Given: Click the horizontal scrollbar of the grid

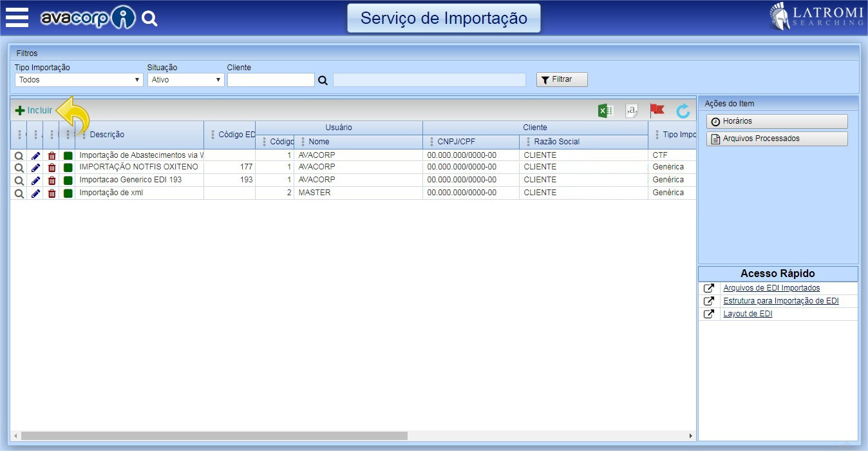Looking at the screenshot, I should tap(214, 436).
